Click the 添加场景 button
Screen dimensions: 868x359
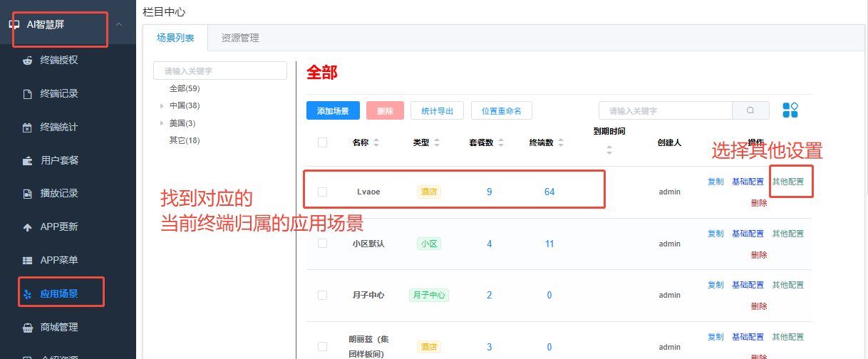click(333, 110)
